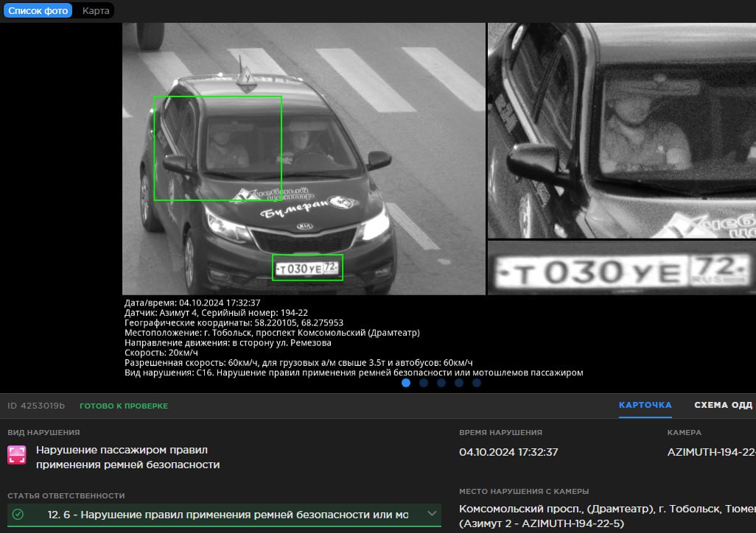Screen dimensions: 756x533
Task: Click the green plate detection box on the car
Action: [x=307, y=268]
